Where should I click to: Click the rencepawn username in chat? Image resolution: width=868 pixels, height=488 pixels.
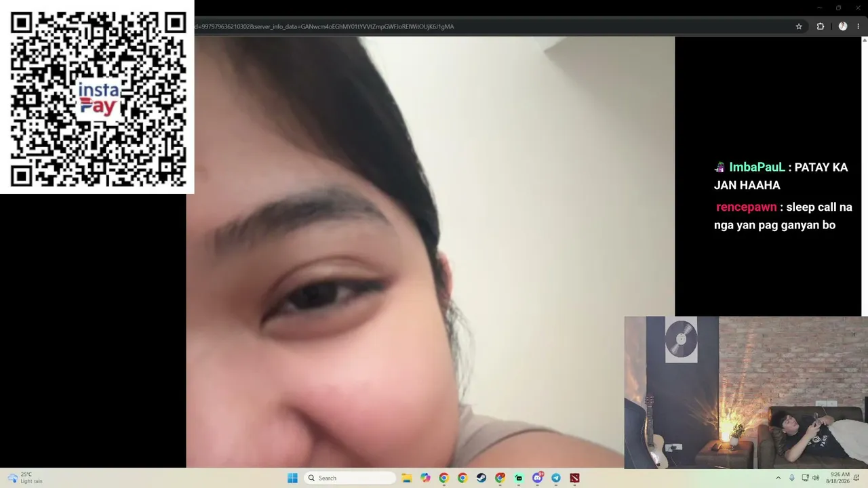pos(746,207)
